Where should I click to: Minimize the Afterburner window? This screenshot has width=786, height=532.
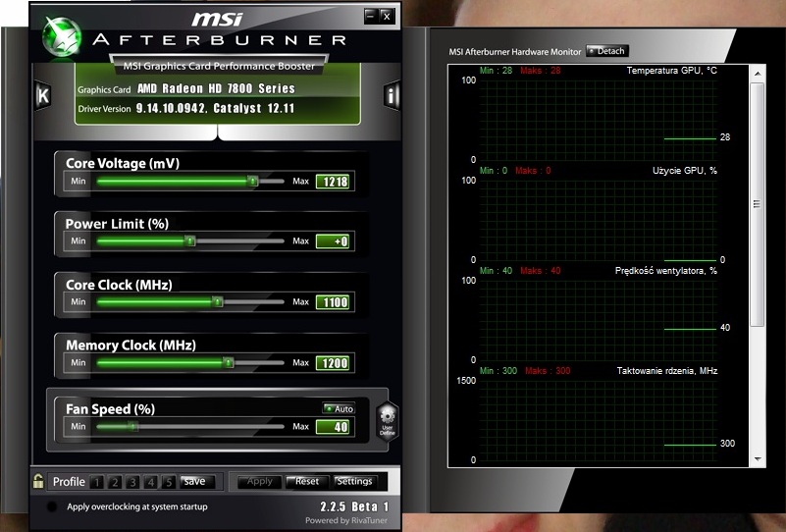click(370, 16)
